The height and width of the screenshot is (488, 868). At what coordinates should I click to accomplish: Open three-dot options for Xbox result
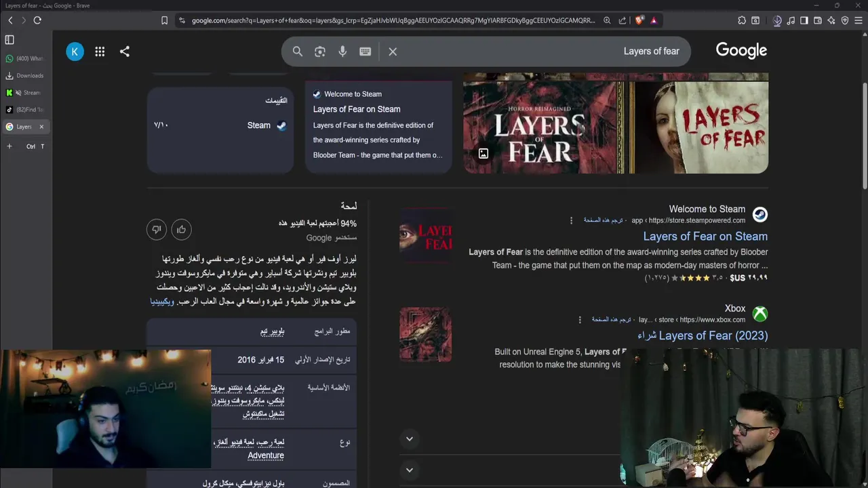click(x=580, y=320)
